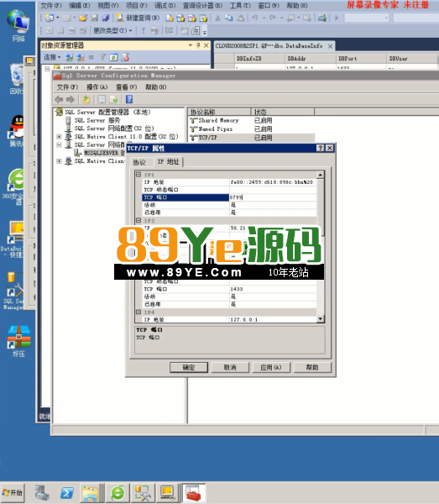Collapse the IP2 section in TCP/IP properties
This screenshot has height=504, width=439.
[x=138, y=220]
